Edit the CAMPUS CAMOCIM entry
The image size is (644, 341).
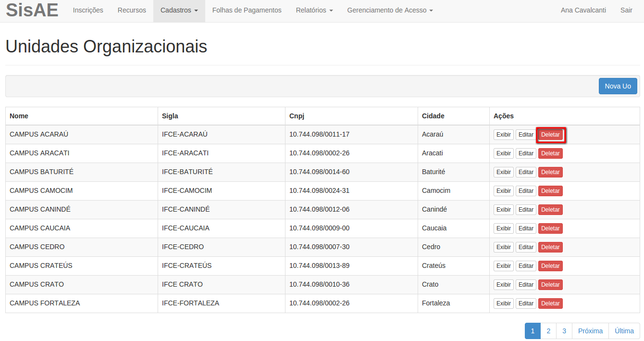pyautogui.click(x=526, y=191)
